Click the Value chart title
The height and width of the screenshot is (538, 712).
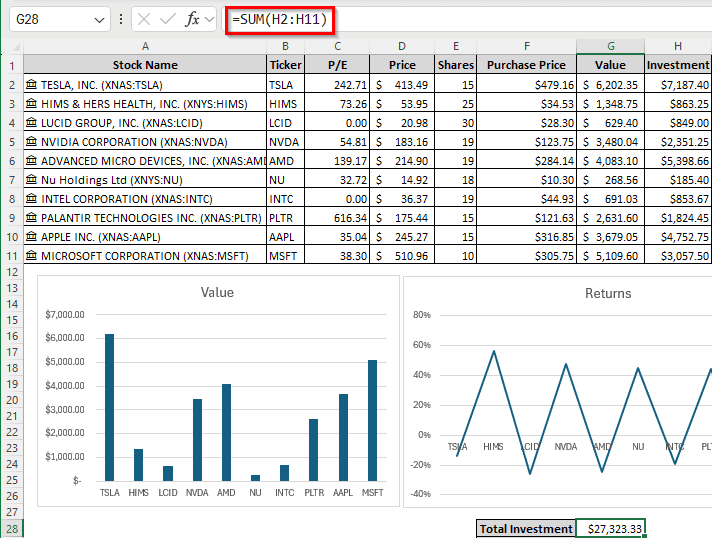coord(217,292)
